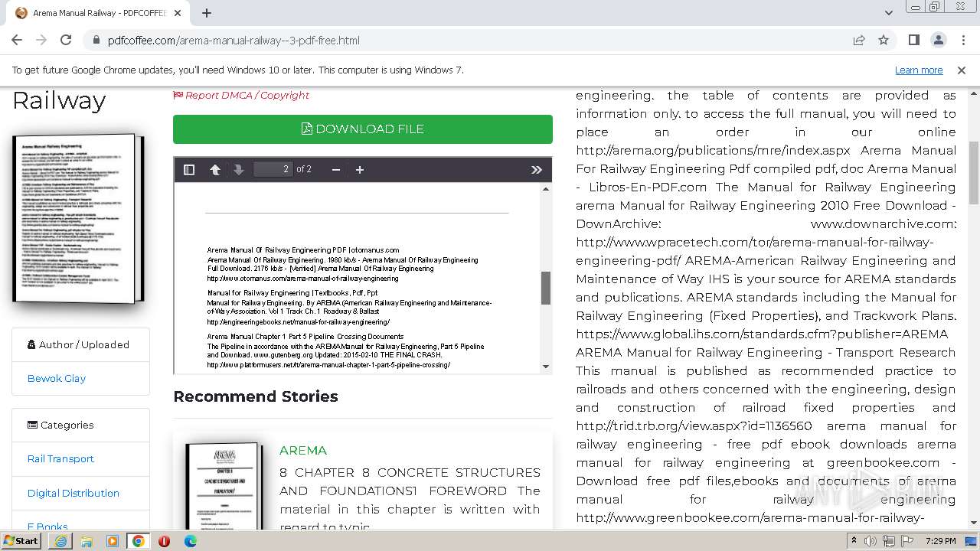Zoom out in the PDF viewer

click(x=336, y=170)
